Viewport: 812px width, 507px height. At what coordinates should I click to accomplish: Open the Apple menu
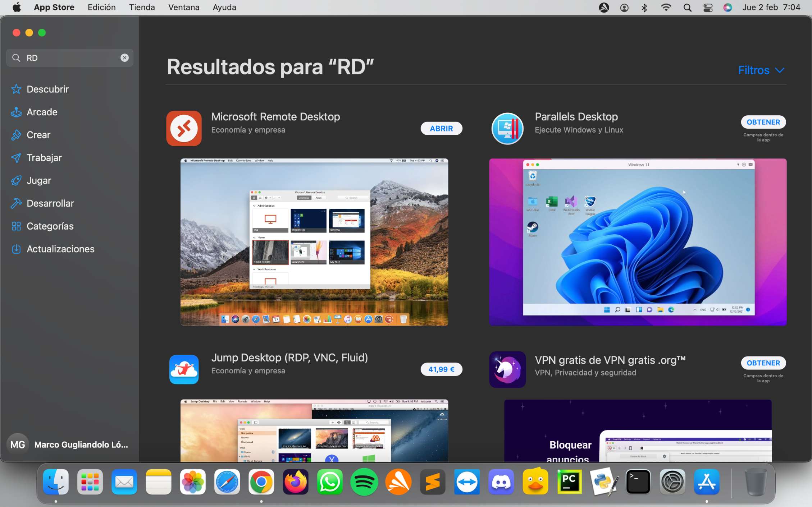(x=17, y=7)
